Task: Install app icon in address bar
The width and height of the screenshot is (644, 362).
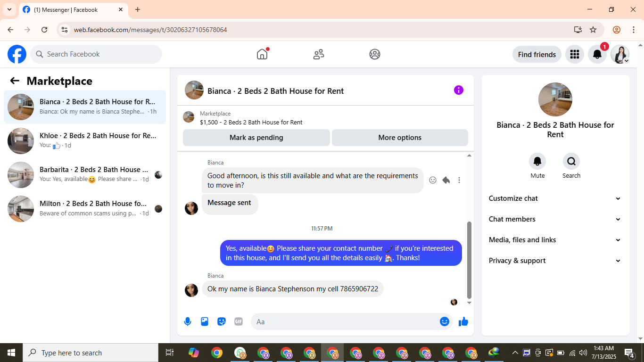Action: coord(578,30)
